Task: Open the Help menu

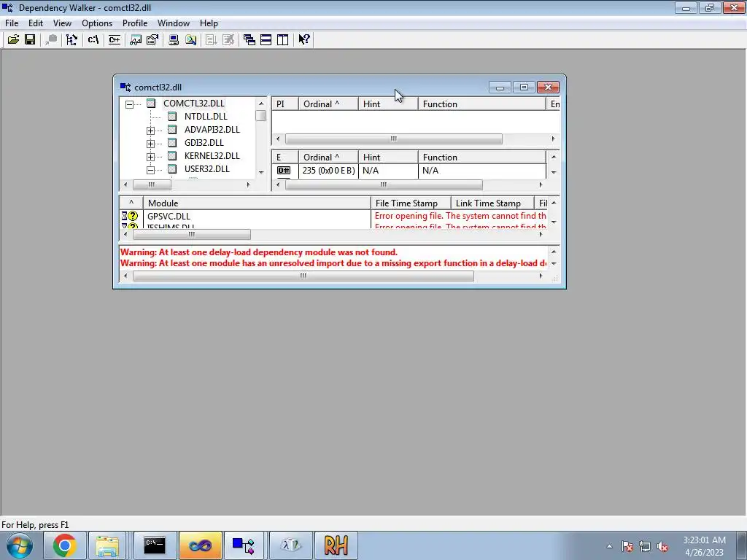Action: tap(209, 23)
